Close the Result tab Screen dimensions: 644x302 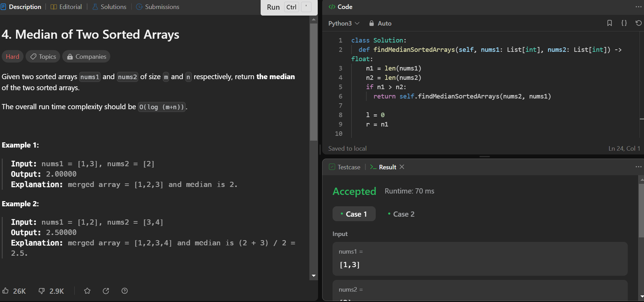point(402,167)
